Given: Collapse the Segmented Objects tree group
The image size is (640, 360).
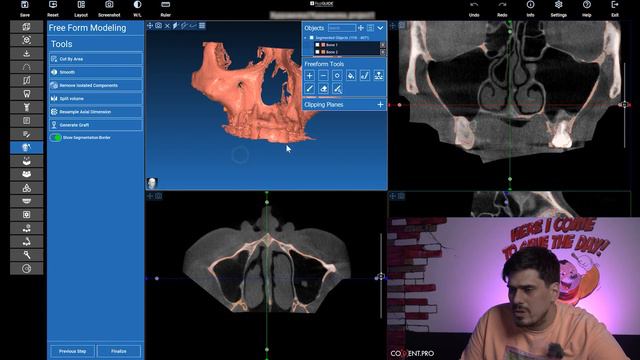Looking at the screenshot, I should (x=305, y=38).
